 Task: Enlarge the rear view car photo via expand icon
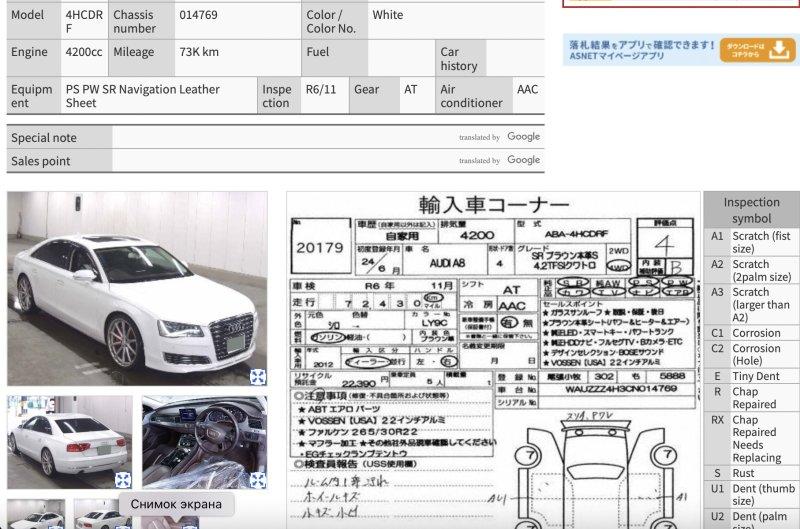[x=122, y=480]
